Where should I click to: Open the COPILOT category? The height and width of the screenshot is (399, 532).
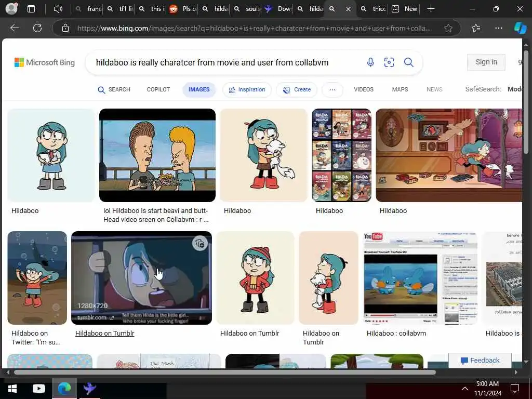coord(158,89)
